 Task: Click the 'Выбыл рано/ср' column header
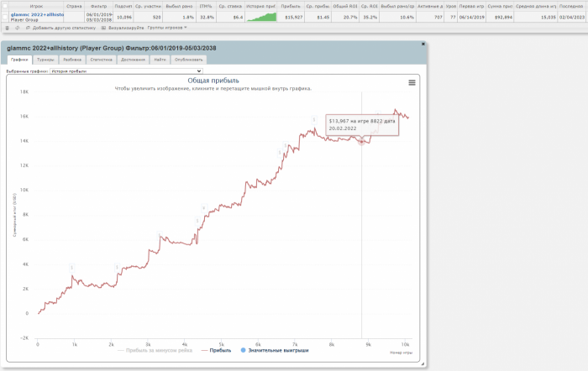pos(397,7)
